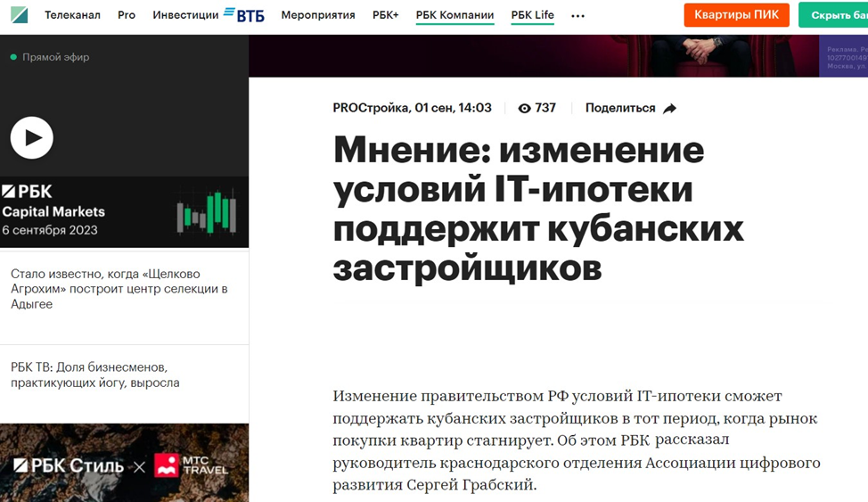Click the ВТБ logo in navigation

click(x=244, y=15)
